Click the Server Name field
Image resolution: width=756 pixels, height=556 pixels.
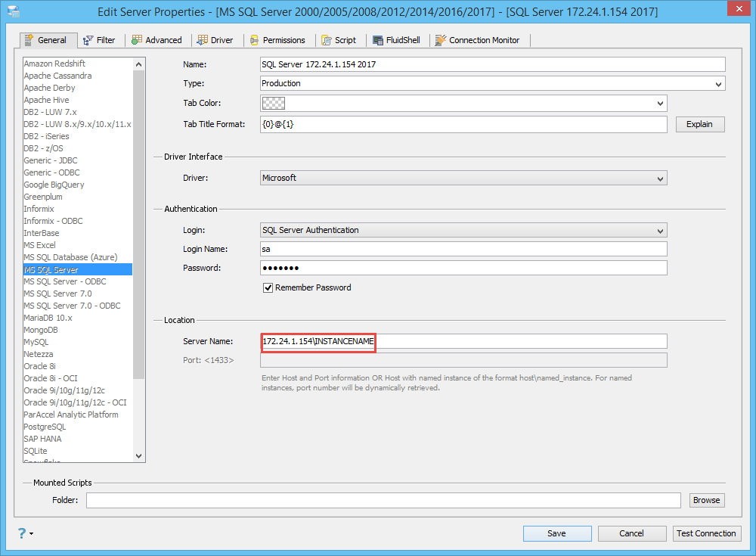[x=463, y=341]
